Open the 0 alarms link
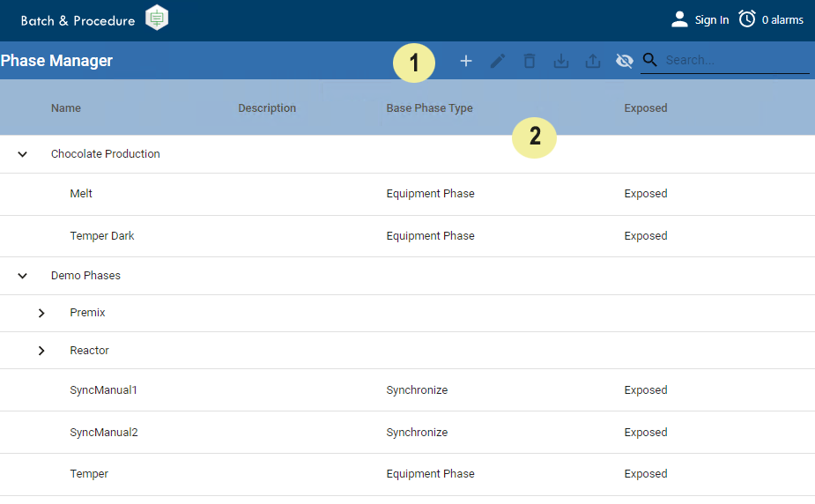This screenshot has width=815, height=504. [x=782, y=20]
